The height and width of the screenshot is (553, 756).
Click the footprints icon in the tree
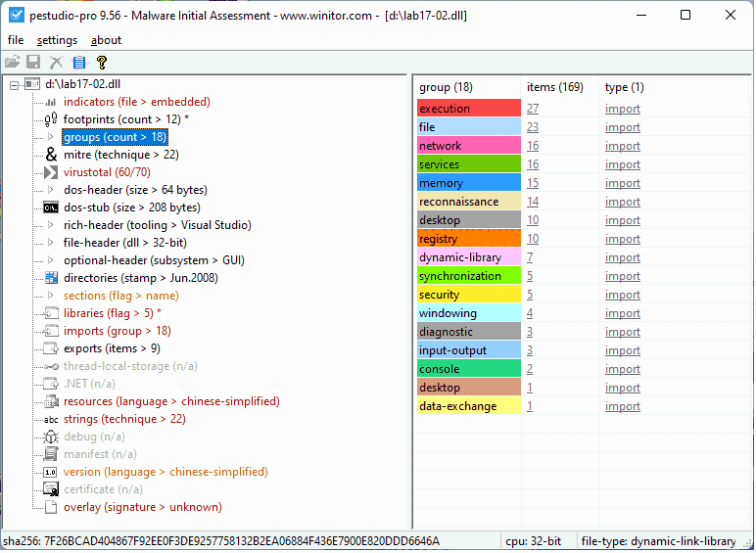pos(51,119)
